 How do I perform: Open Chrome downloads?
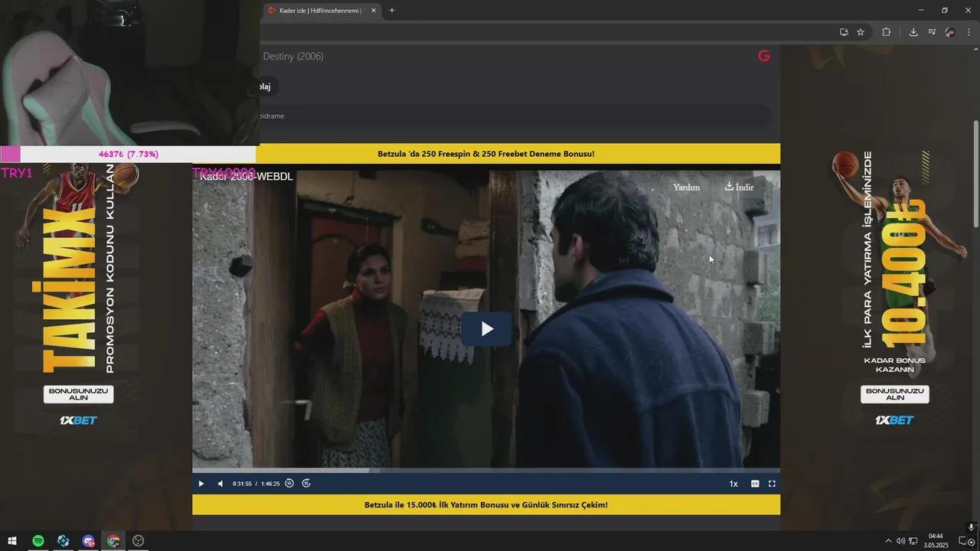(913, 32)
